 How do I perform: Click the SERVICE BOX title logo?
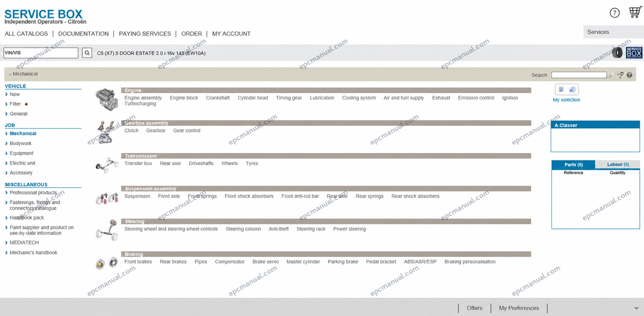click(43, 14)
